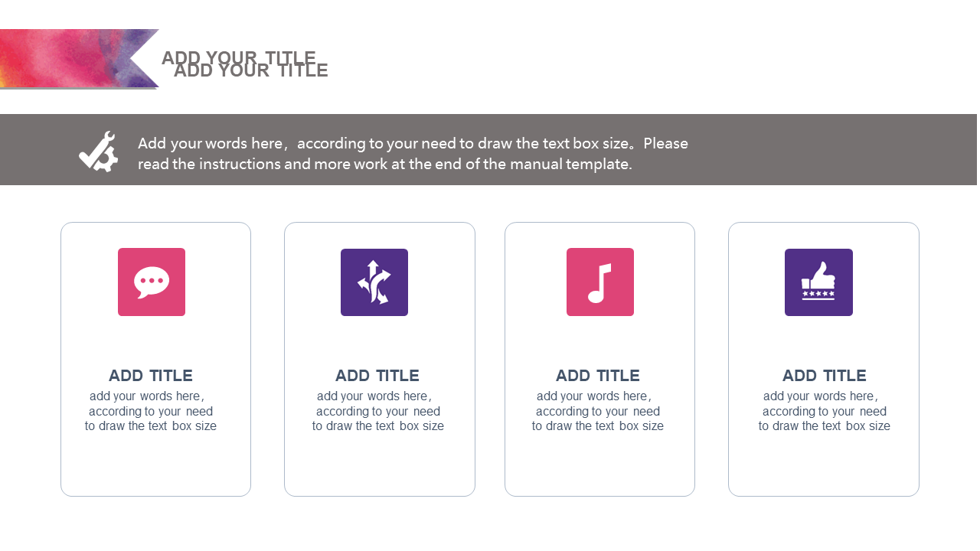Click the pink speech bubble chat icon

(x=152, y=282)
